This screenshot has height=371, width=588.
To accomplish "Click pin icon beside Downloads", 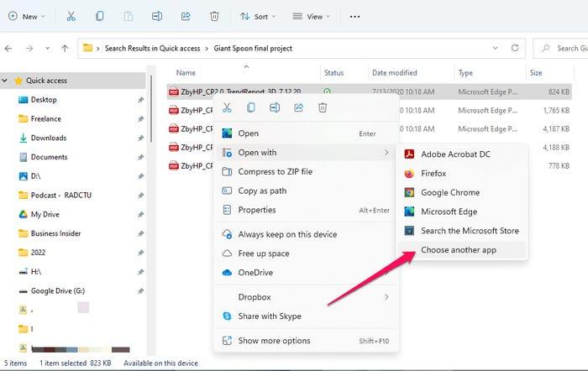I will click(x=140, y=138).
